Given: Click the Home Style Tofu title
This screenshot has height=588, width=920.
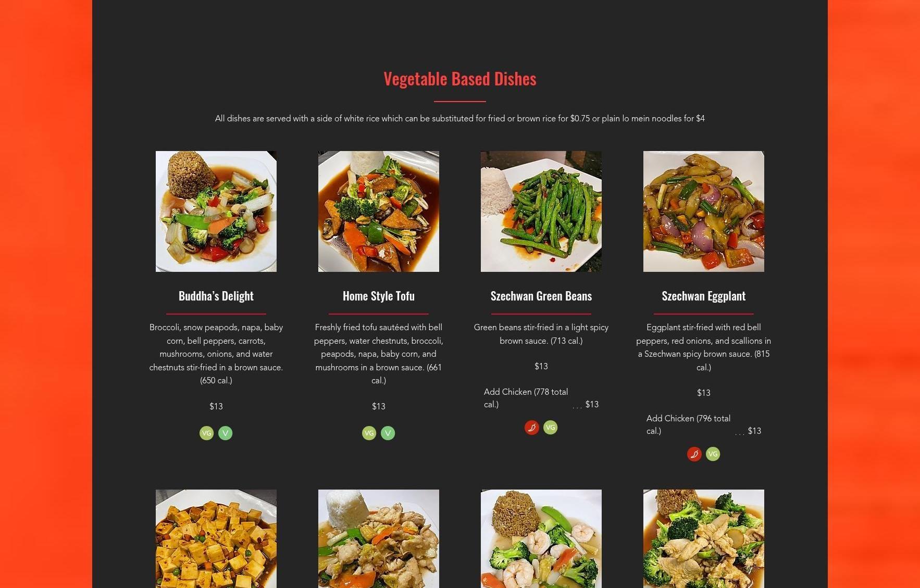Looking at the screenshot, I should click(379, 296).
